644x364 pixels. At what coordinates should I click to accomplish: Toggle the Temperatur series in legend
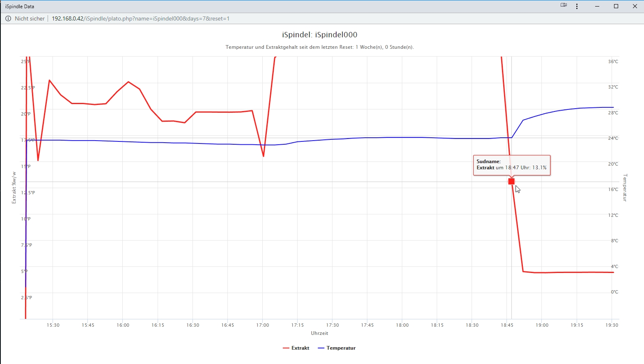[x=341, y=348]
